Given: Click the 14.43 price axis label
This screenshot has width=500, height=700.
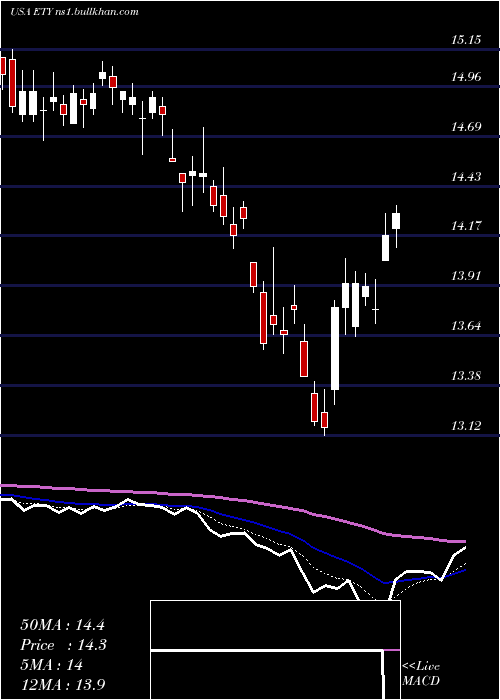Looking at the screenshot, I should [x=466, y=177].
